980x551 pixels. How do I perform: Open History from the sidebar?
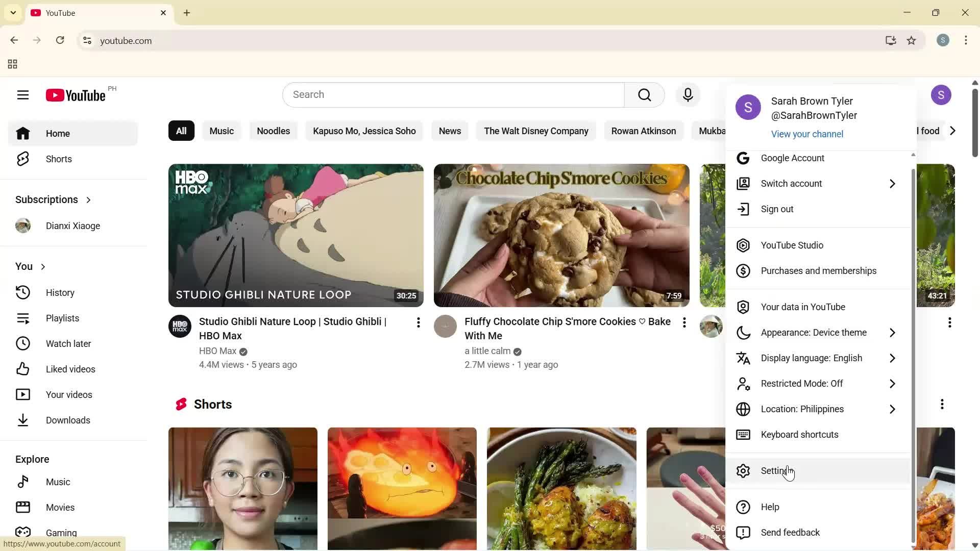coord(60,292)
